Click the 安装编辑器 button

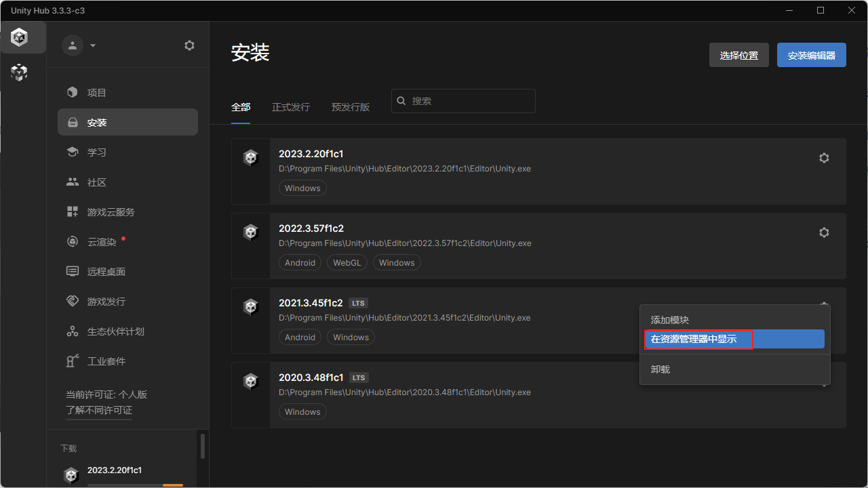click(812, 56)
